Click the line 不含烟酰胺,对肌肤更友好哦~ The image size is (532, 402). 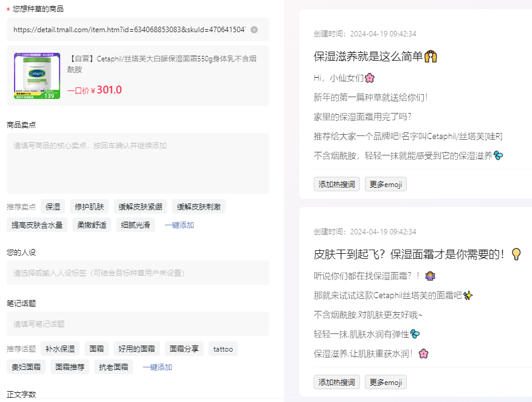368,315
